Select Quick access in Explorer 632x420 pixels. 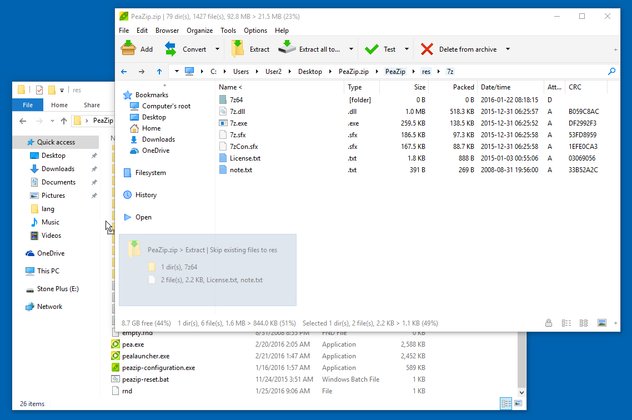pos(56,142)
